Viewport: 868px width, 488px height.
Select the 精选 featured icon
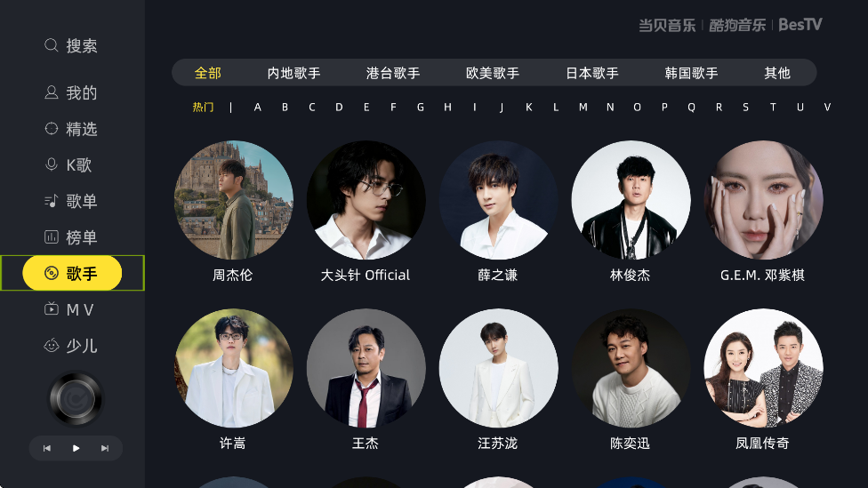coord(51,128)
